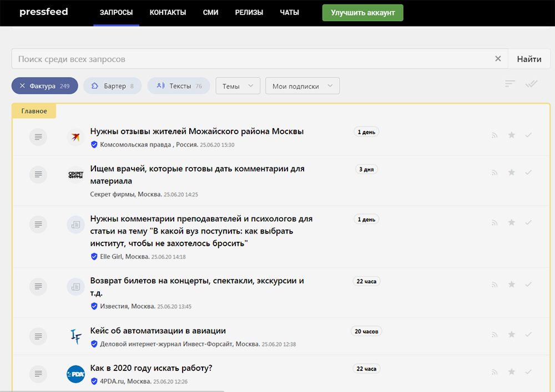Subscribe via RSS icon on Можайского района row
555x392 pixels.
(x=495, y=135)
